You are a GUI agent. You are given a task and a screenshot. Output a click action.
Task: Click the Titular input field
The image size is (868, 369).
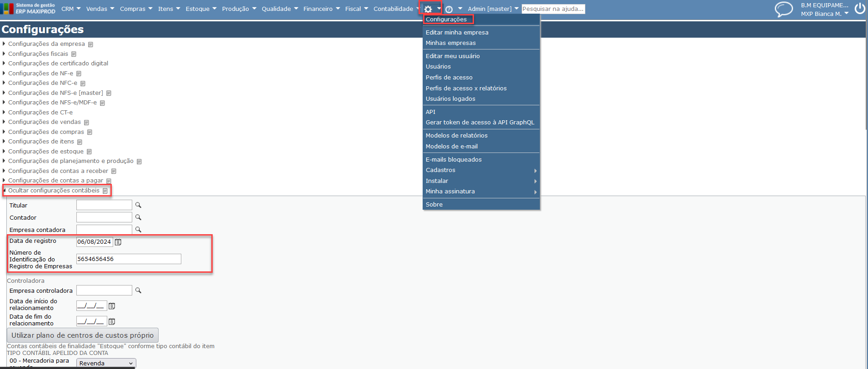pos(104,205)
